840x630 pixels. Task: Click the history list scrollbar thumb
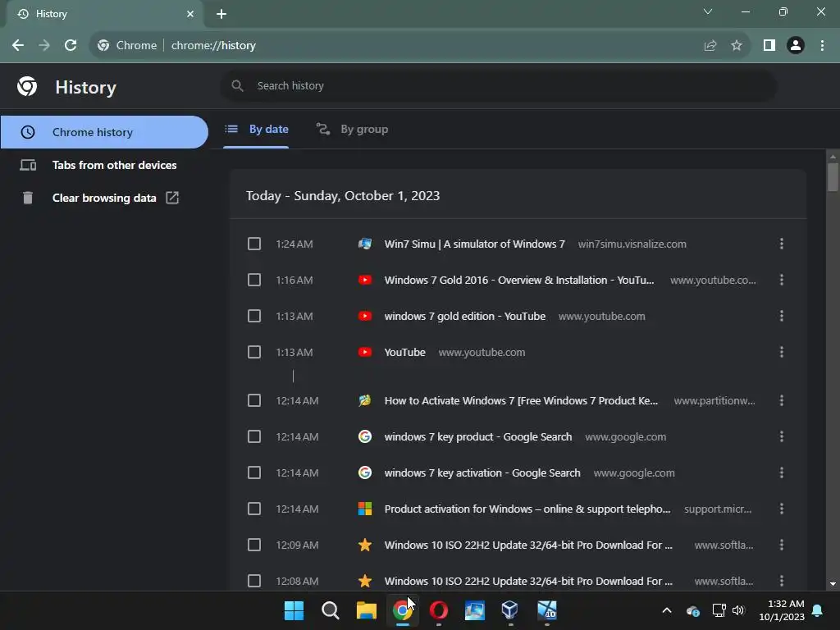[x=833, y=177]
